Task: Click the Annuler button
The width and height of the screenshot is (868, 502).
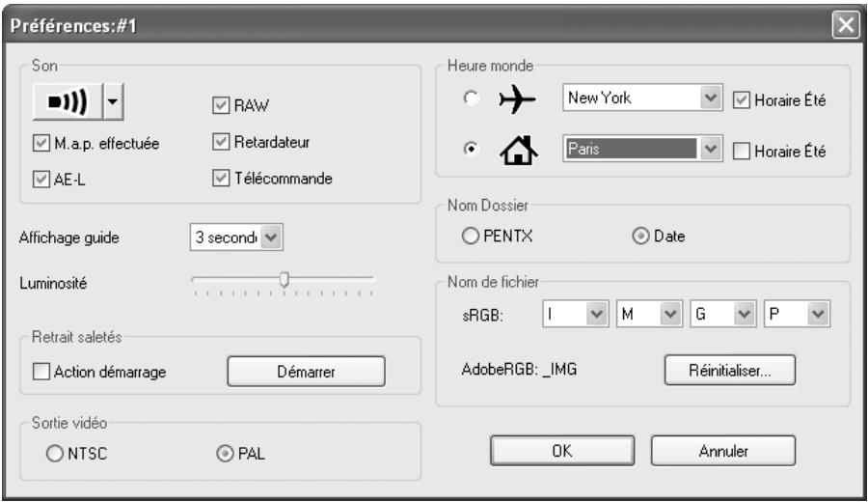Action: [x=723, y=451]
